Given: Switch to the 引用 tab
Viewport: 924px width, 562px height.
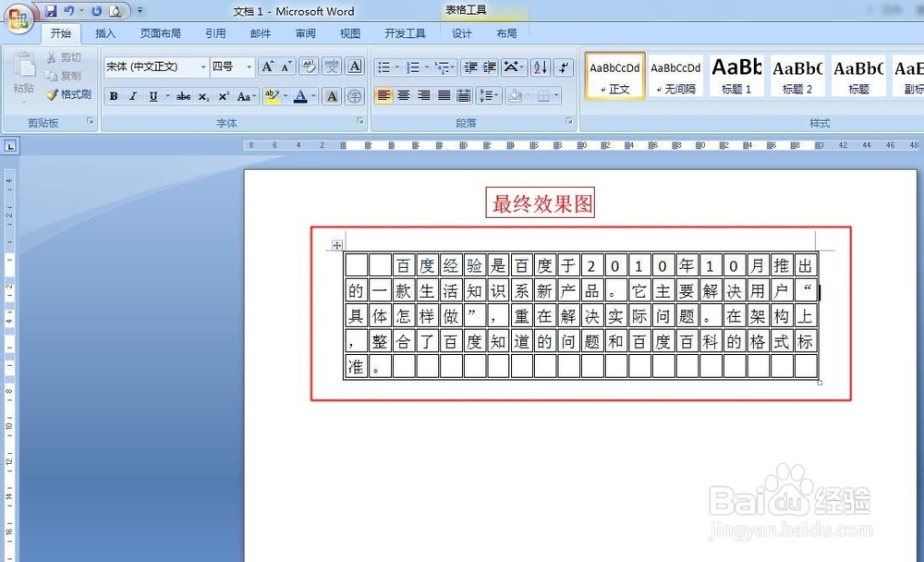Looking at the screenshot, I should pyautogui.click(x=215, y=33).
